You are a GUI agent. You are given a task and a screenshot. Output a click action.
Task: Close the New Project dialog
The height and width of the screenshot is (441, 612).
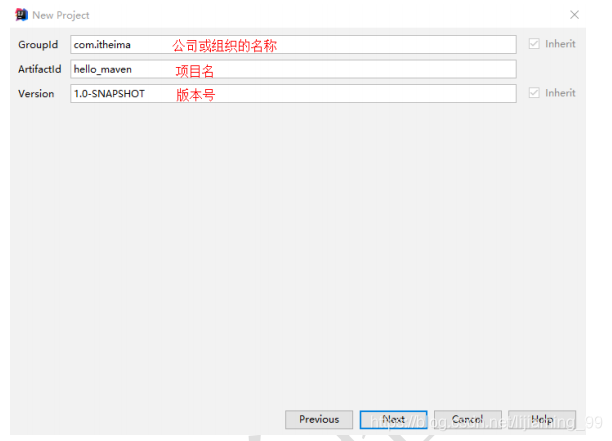[x=574, y=15]
